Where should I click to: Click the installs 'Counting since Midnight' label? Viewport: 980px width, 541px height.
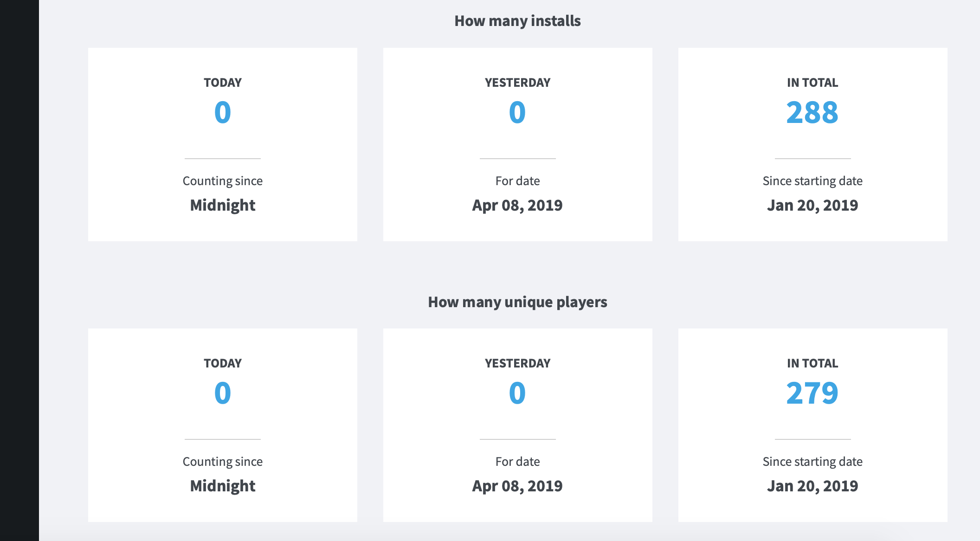[x=223, y=194]
